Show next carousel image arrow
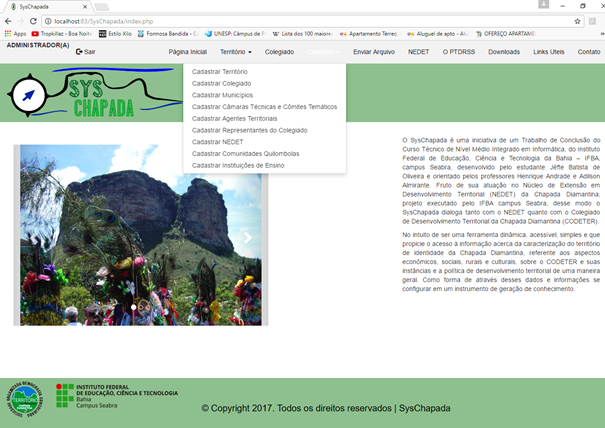This screenshot has height=428, width=605. (x=248, y=238)
